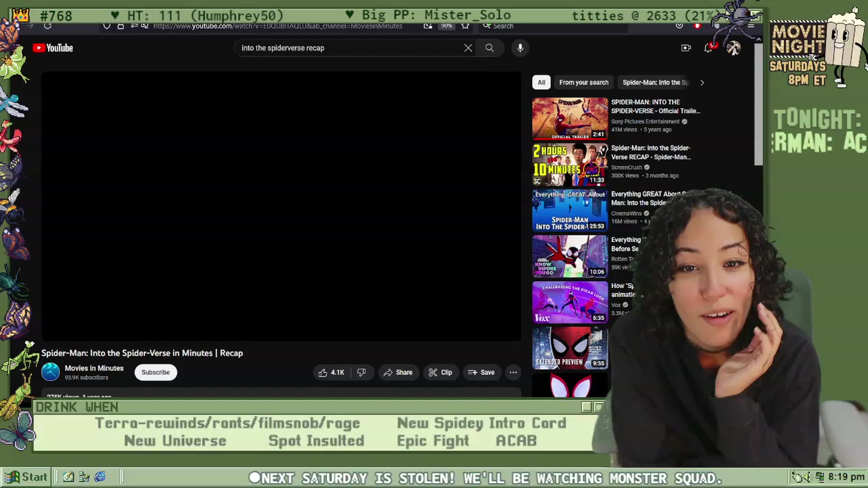Open the 2 Hours in 10 Minutes thumbnail

[570, 164]
